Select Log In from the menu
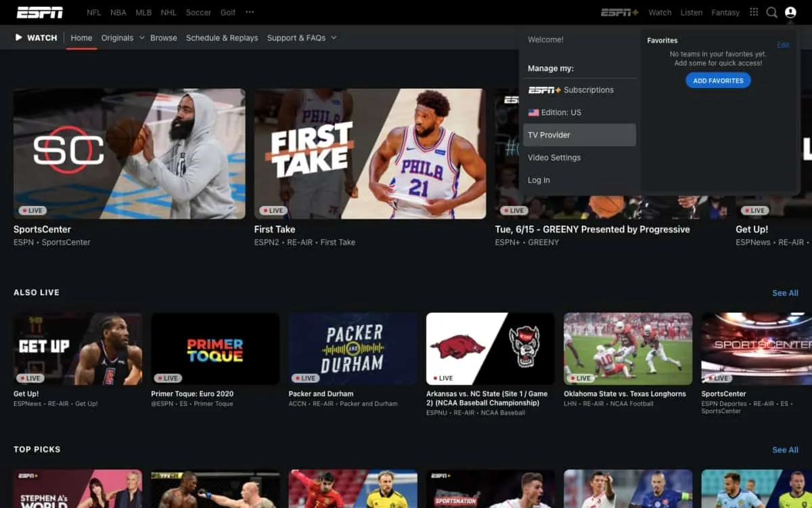The image size is (812, 508). (539, 179)
